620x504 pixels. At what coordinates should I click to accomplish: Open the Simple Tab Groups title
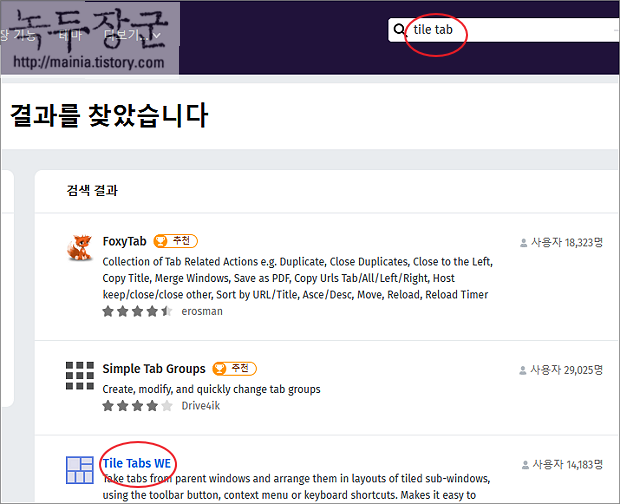coord(154,369)
